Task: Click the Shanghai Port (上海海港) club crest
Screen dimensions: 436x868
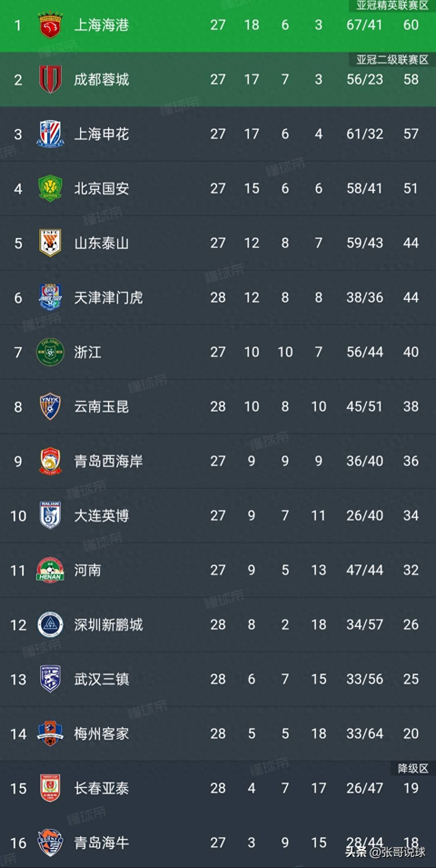Action: pos(50,25)
